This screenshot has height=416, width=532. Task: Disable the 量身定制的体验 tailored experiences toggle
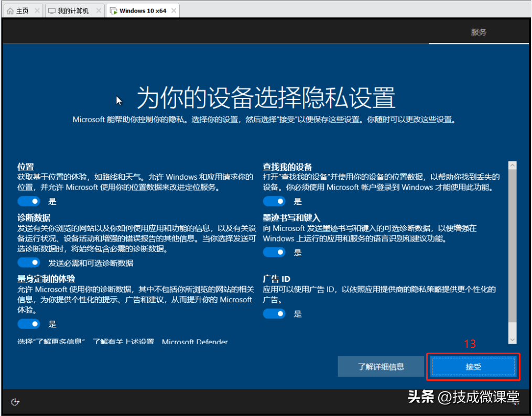click(29, 324)
